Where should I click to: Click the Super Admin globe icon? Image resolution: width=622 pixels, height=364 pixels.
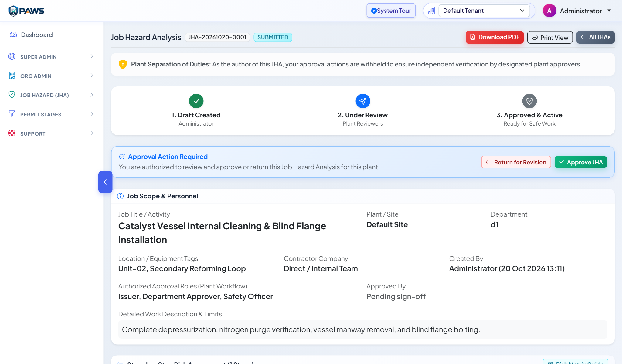tap(12, 56)
